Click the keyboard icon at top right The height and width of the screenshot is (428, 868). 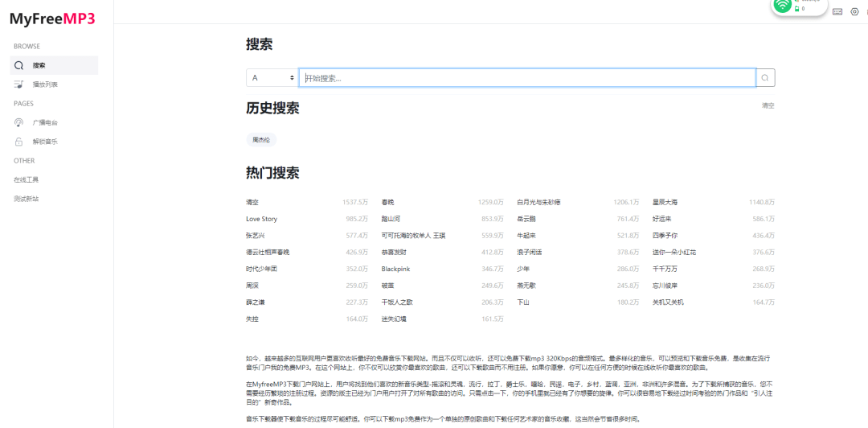[837, 11]
